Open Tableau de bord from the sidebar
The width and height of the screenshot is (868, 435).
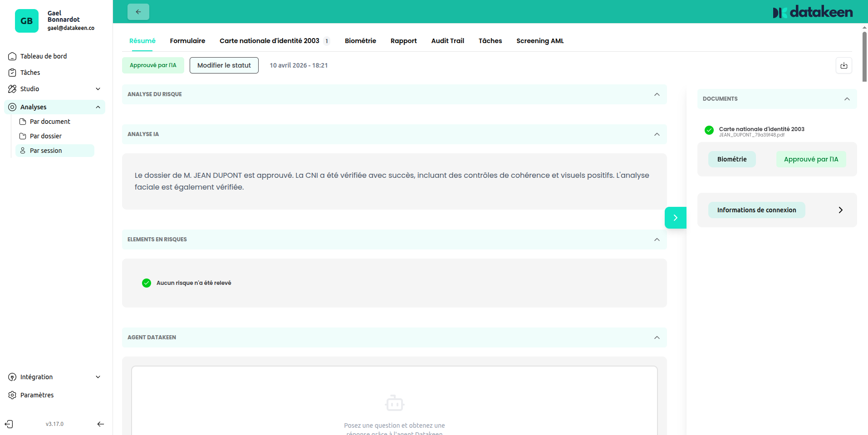[x=44, y=56]
